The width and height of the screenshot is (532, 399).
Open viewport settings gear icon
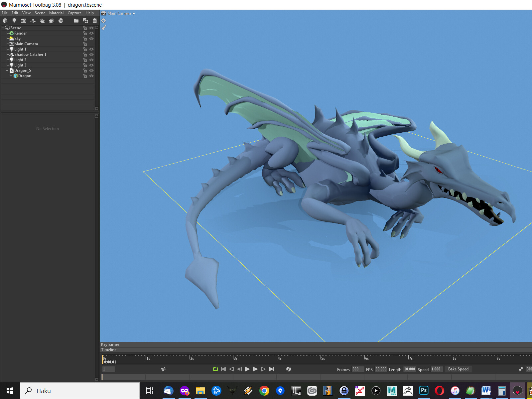click(x=103, y=21)
